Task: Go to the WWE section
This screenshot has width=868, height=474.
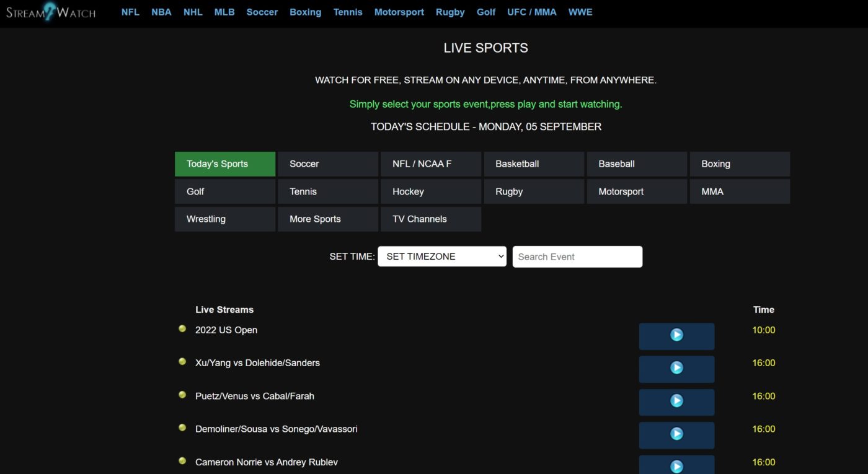Action: 580,12
